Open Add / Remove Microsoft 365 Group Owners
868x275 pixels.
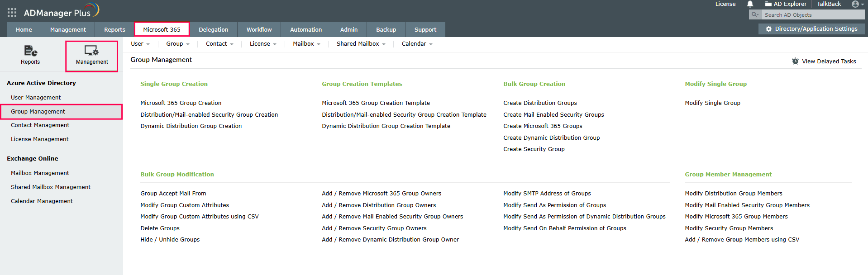tap(382, 194)
